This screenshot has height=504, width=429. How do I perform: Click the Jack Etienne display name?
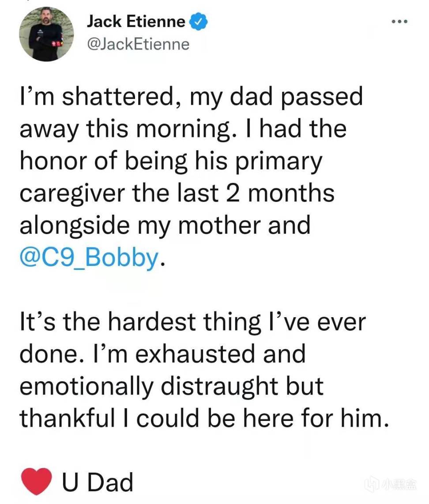136,22
